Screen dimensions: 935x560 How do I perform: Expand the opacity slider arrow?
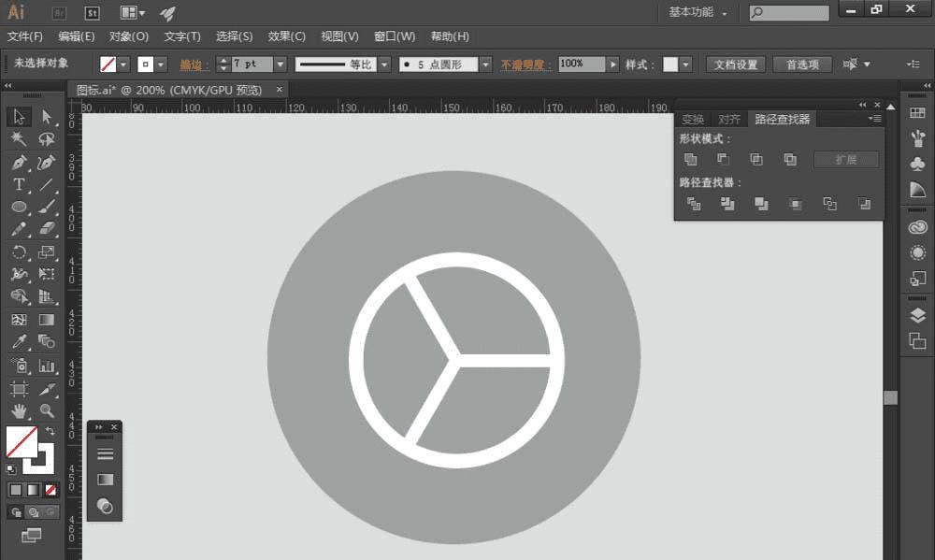612,64
